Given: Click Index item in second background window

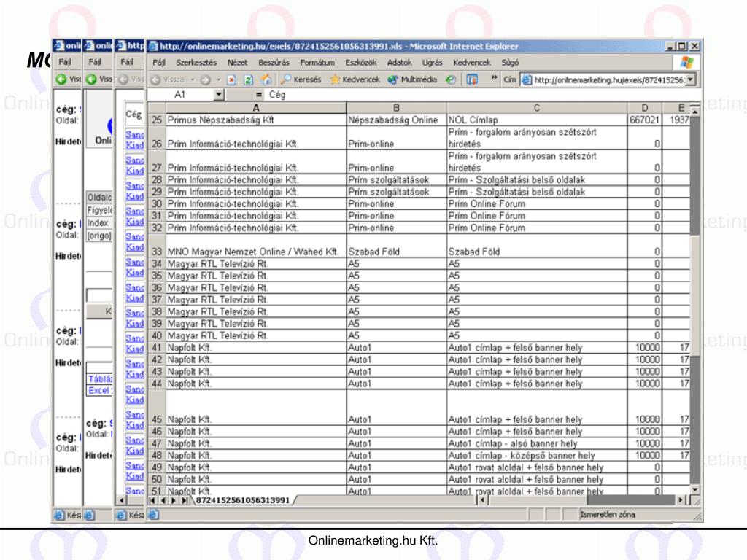Looking at the screenshot, I should click(x=98, y=223).
